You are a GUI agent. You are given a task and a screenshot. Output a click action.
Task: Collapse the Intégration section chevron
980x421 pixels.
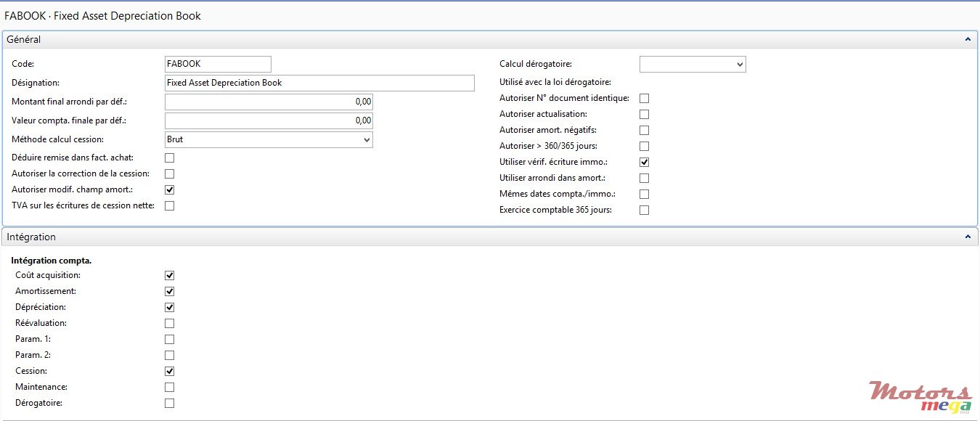click(967, 237)
